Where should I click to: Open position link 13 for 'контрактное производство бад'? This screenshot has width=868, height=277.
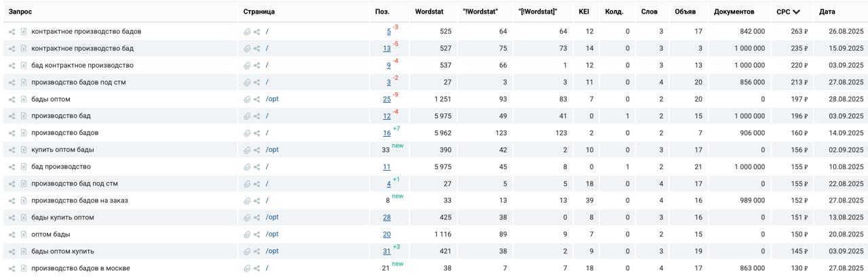387,49
